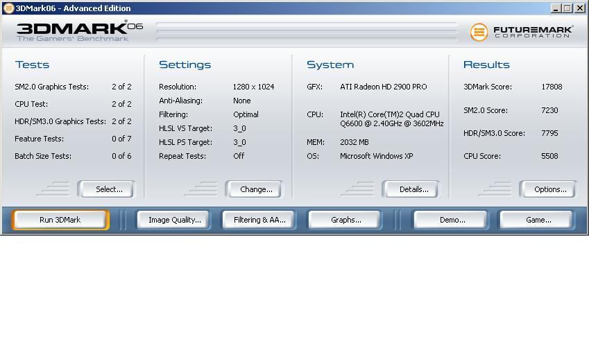Click the 3DMark06 title bar app icon
This screenshot has height=364, width=589.
(x=8, y=8)
